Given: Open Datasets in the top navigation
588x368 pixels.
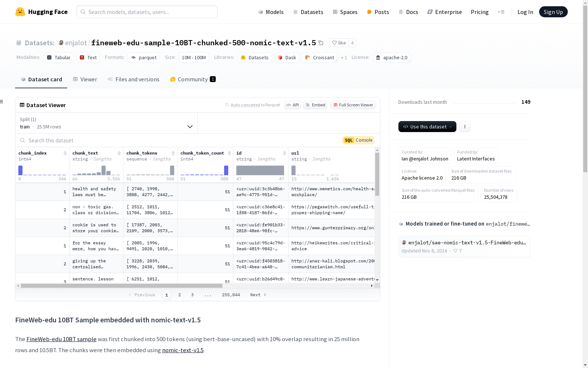Looking at the screenshot, I should tap(308, 12).
